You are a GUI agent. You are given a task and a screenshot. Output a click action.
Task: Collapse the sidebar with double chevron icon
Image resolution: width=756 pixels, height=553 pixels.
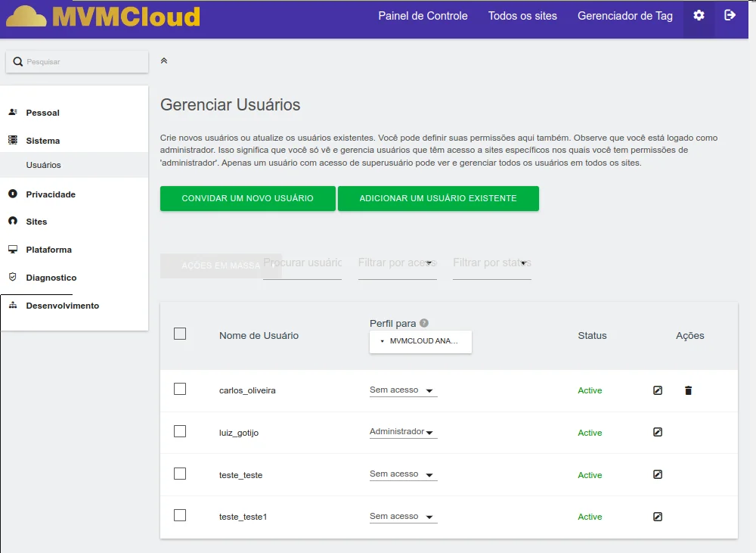point(164,61)
